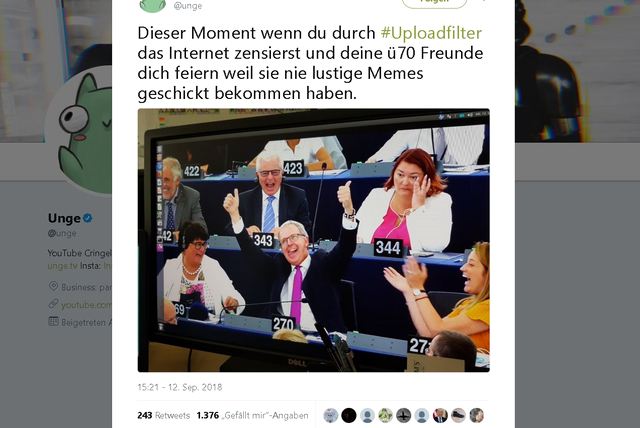This screenshot has width=640, height=428.
Task: Click the verified badge next to Unge
Action: 88,218
